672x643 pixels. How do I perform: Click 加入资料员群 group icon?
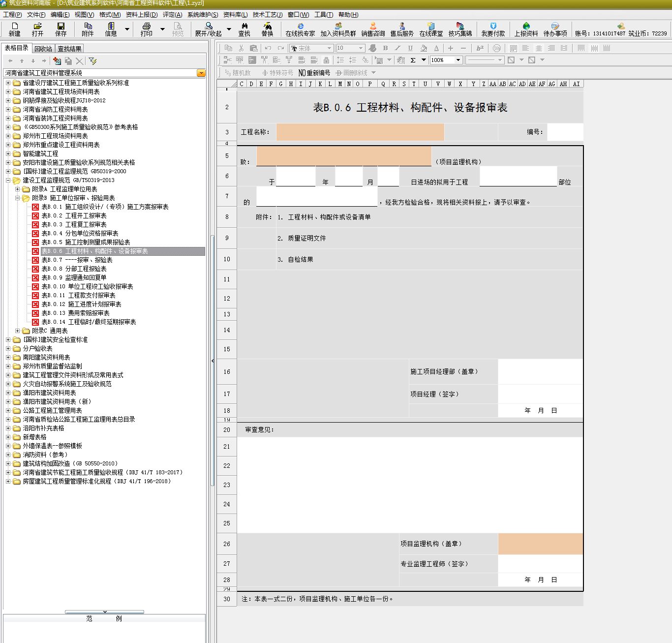point(338,30)
